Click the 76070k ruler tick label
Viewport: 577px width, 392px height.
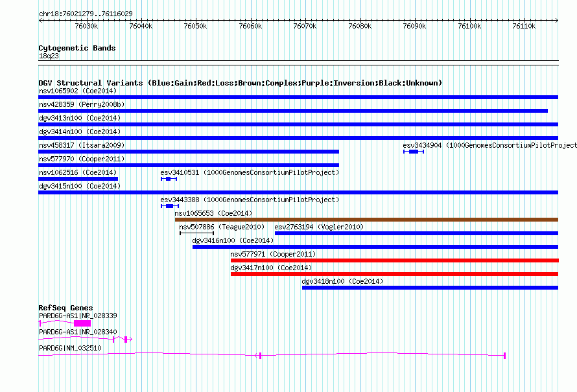click(x=305, y=26)
